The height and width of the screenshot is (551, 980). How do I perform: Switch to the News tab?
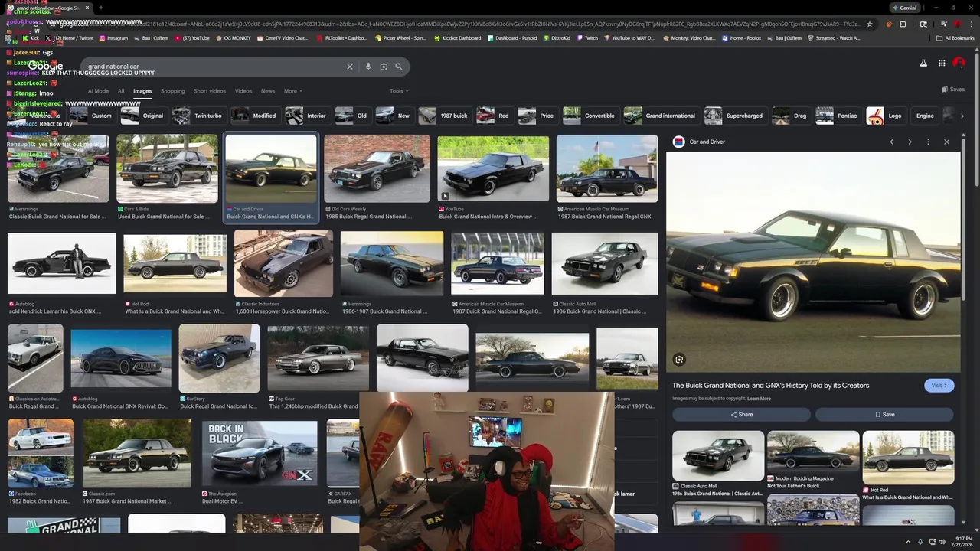(x=268, y=91)
